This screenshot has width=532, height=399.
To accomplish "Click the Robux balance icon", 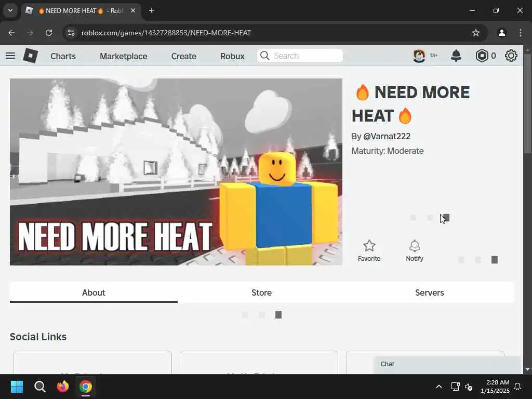I will pyautogui.click(x=482, y=56).
